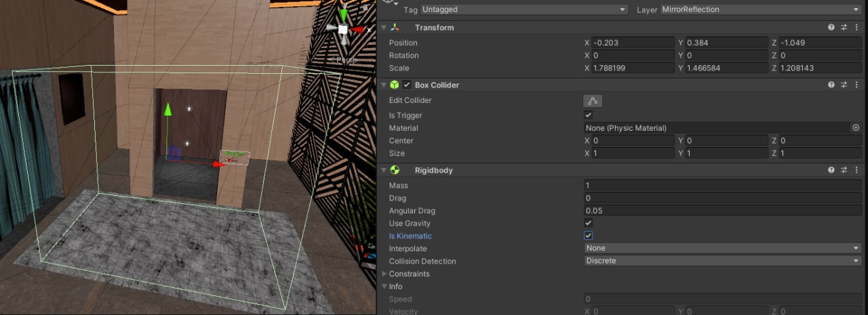The width and height of the screenshot is (868, 315).
Task: Click the Mass input field
Action: click(x=722, y=186)
